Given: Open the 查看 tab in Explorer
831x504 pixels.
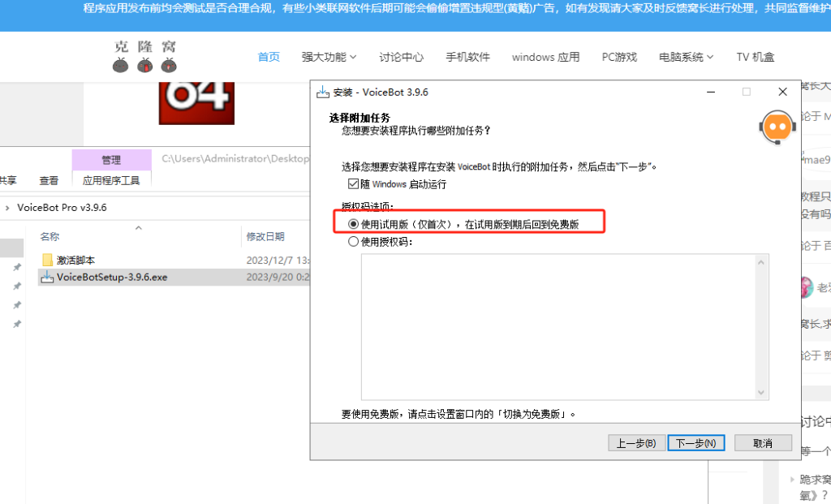Looking at the screenshot, I should click(x=49, y=181).
